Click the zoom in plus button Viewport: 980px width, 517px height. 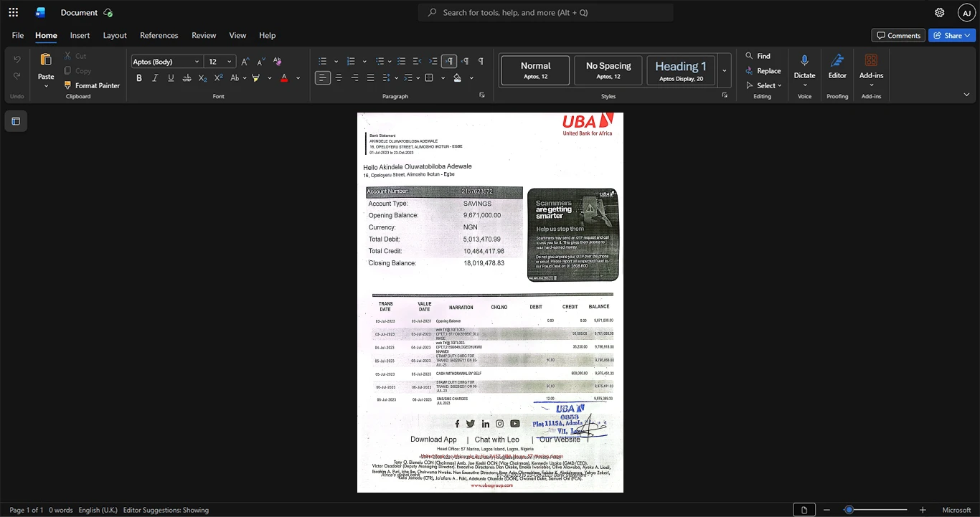coord(923,510)
